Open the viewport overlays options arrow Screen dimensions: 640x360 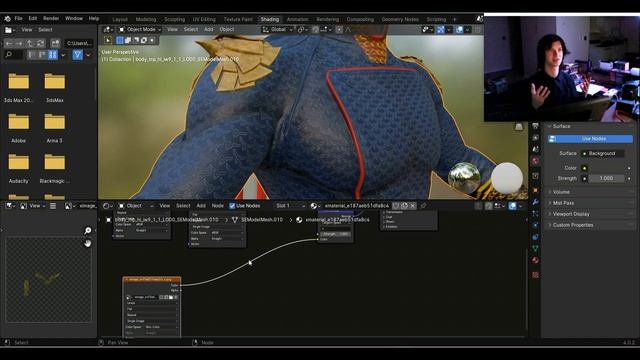coord(467,29)
